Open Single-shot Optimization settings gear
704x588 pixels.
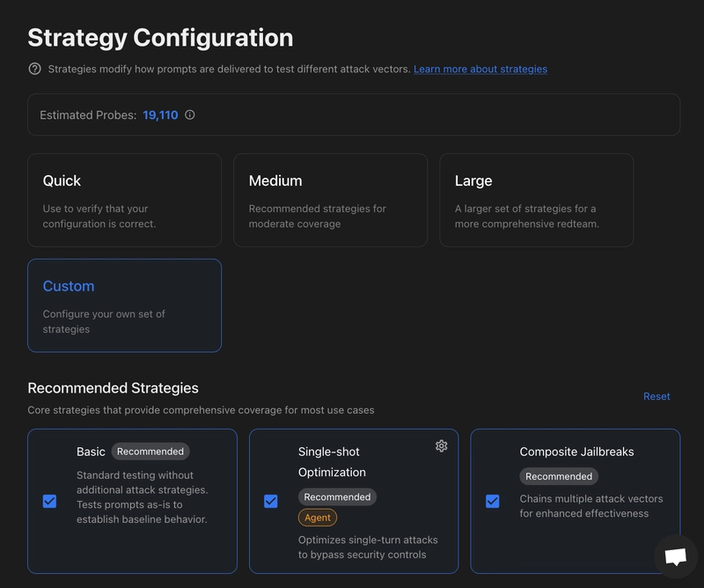coord(442,445)
